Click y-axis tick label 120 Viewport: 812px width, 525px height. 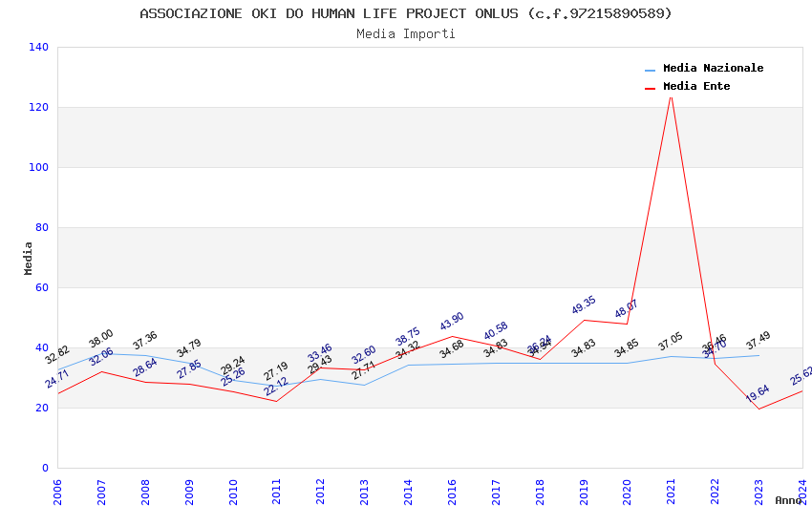pyautogui.click(x=39, y=107)
